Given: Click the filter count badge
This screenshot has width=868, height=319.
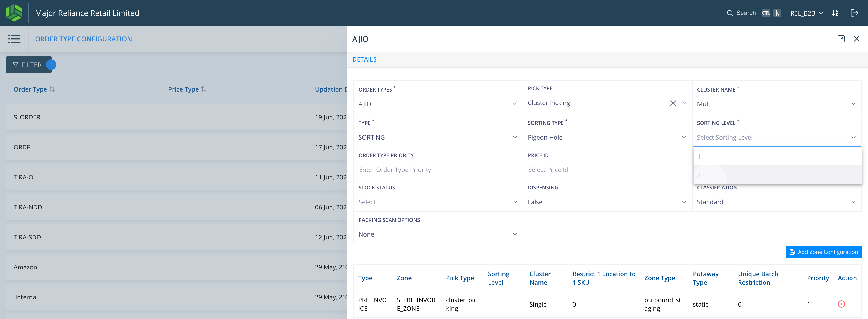Looking at the screenshot, I should coord(51,64).
